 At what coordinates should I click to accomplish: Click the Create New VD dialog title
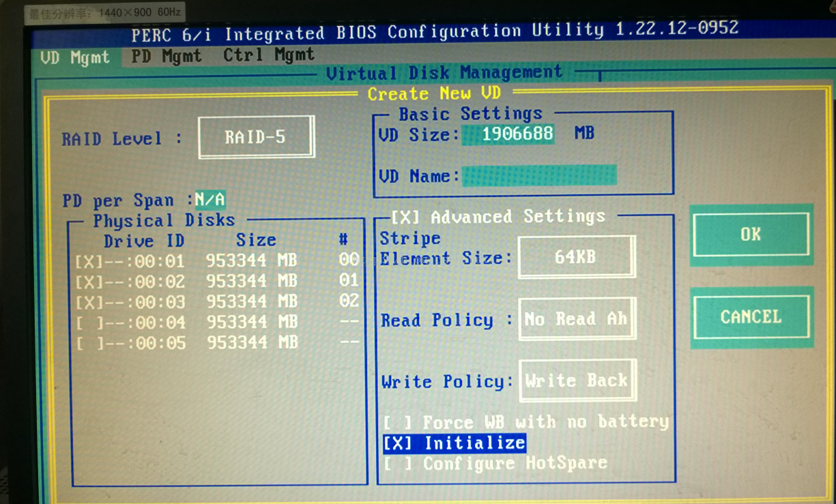434,93
